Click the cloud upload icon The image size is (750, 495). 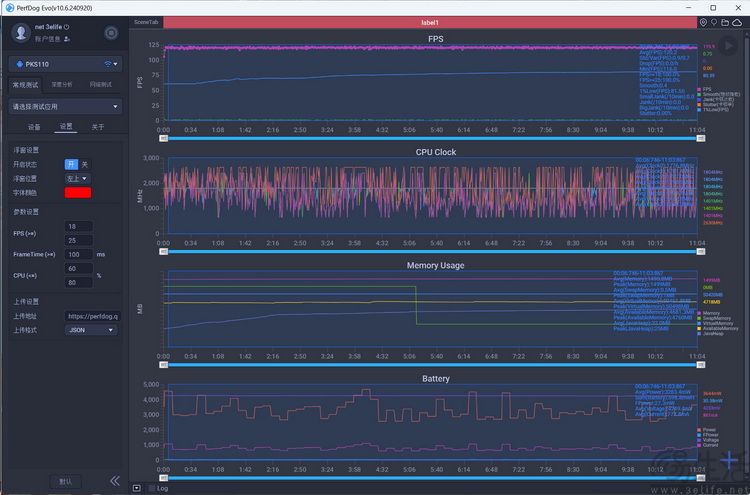pyautogui.click(x=737, y=22)
